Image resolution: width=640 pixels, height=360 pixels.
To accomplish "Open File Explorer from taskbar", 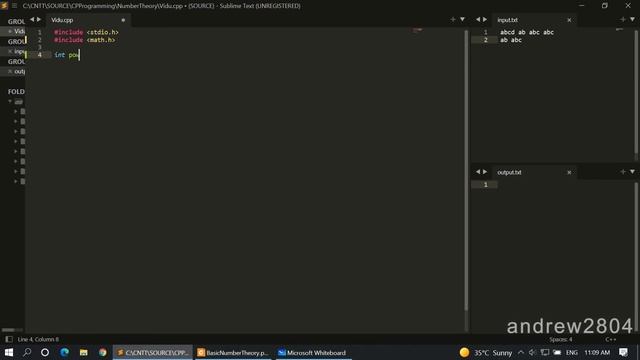I will click(x=84, y=352).
